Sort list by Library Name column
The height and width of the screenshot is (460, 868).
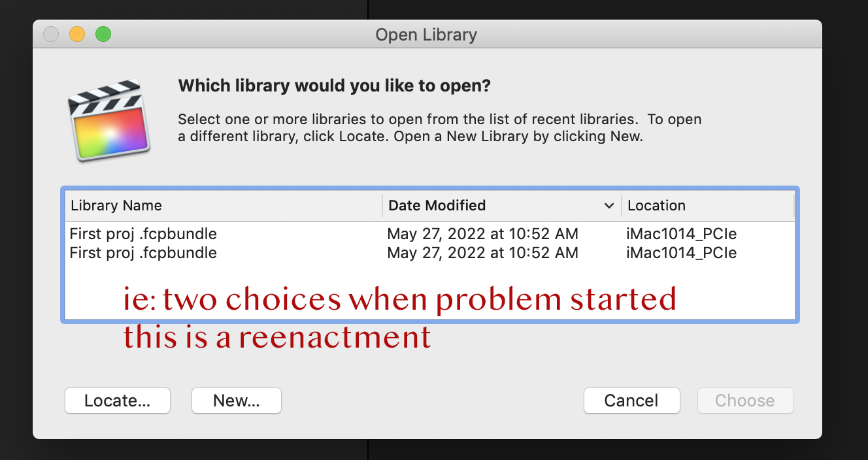click(x=116, y=206)
